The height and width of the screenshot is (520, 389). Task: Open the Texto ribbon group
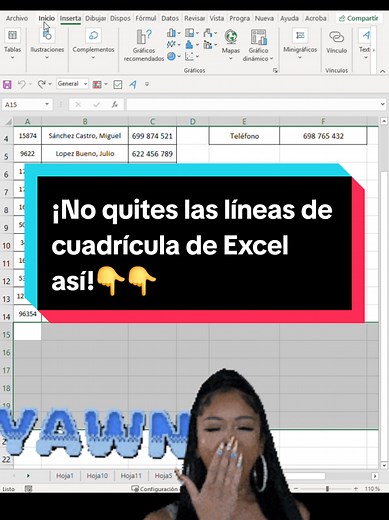pos(366,44)
